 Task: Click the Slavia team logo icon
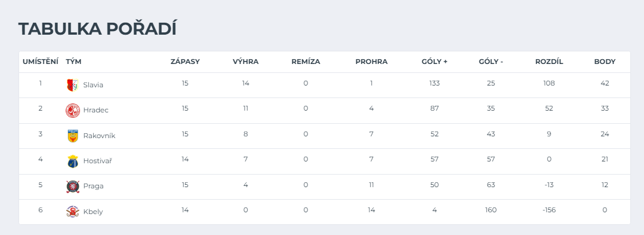[x=72, y=85]
